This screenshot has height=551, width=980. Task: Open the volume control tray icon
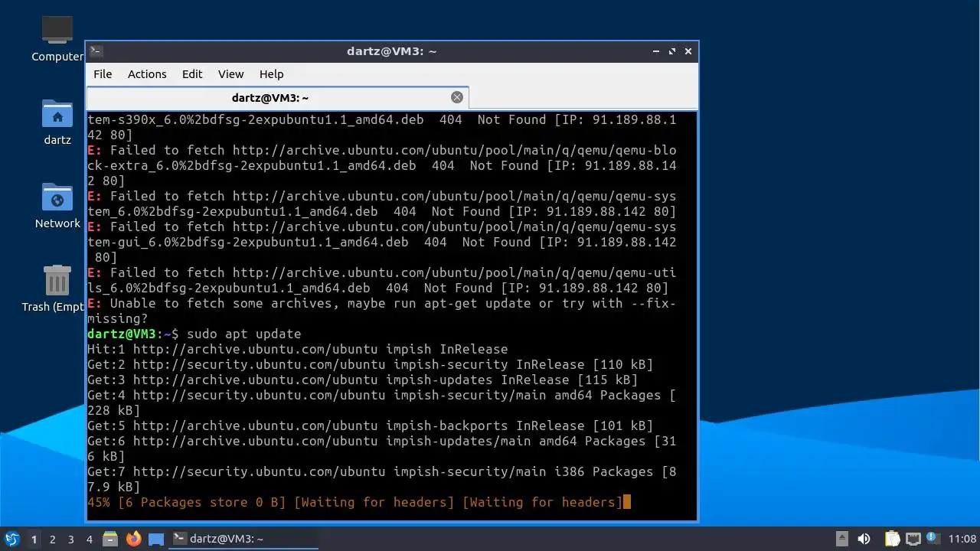click(x=864, y=539)
